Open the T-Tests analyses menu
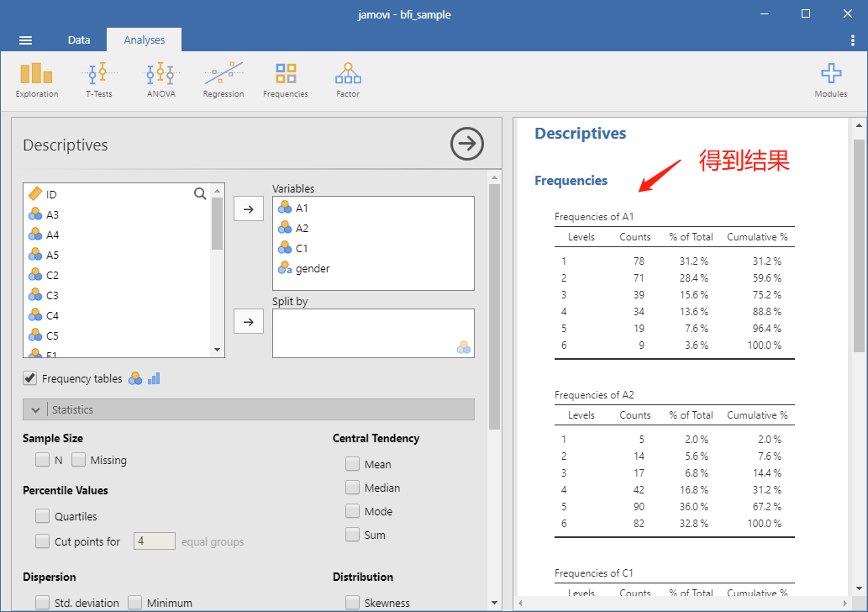The image size is (868, 612). [99, 81]
